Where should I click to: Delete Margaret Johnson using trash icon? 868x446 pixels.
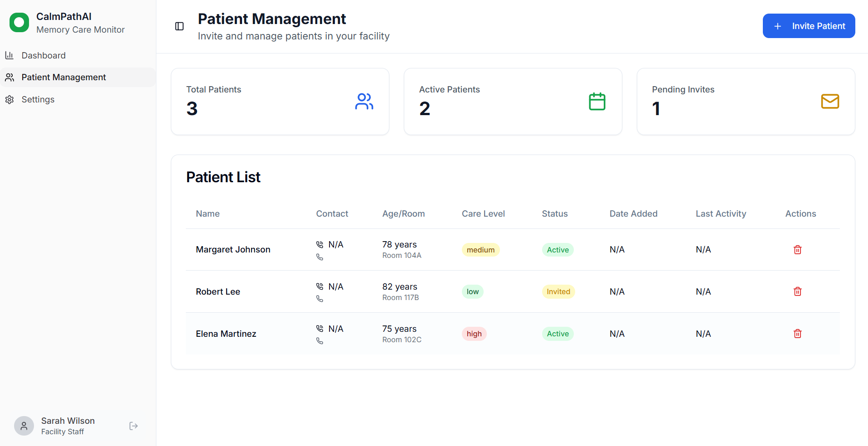(797, 250)
